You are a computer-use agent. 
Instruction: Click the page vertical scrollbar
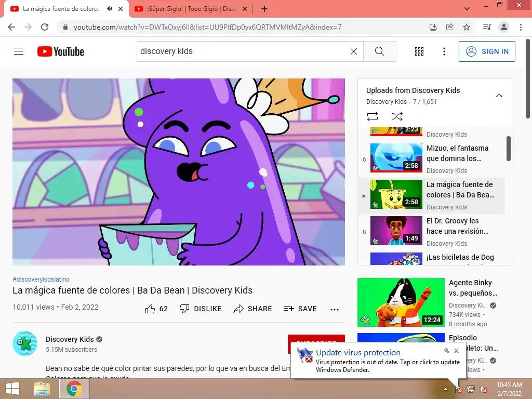528,79
